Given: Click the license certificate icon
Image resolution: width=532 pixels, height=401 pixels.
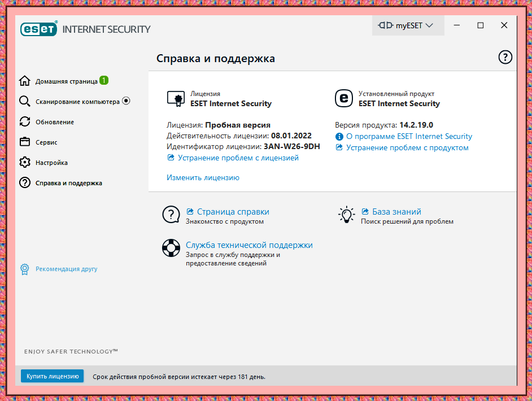Looking at the screenshot, I should [176, 99].
